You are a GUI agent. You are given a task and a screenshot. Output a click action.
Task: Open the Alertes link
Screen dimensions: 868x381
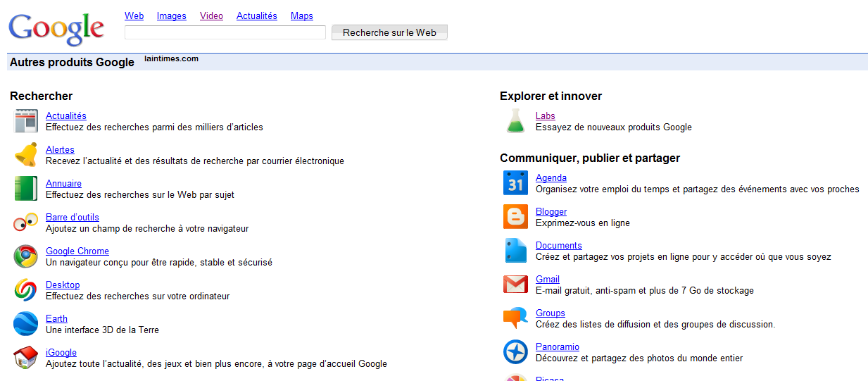point(60,149)
